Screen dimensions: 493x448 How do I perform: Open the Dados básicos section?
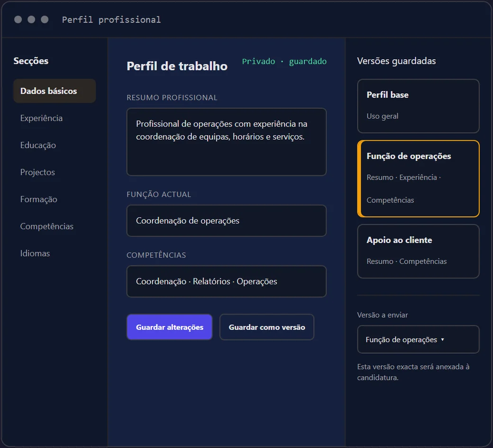tap(55, 91)
